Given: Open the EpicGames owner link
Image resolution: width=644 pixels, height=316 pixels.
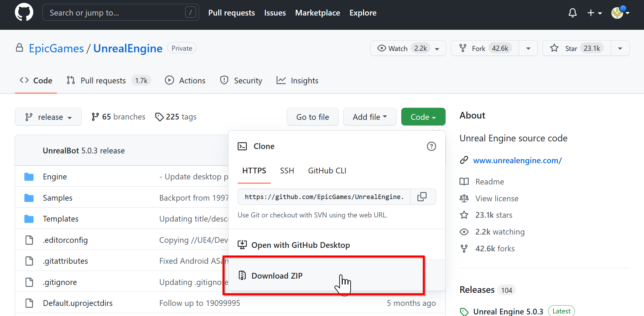Looking at the screenshot, I should [x=56, y=48].
